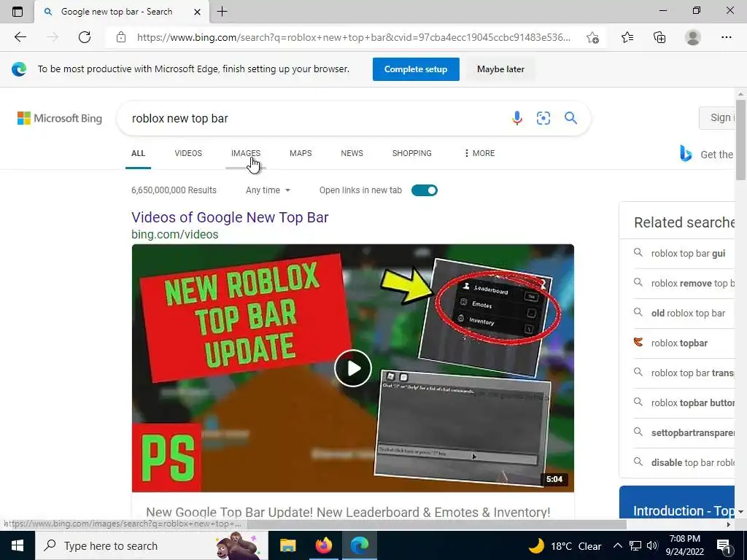Image resolution: width=747 pixels, height=560 pixels.
Task: Open the network tray icon
Action: (635, 545)
